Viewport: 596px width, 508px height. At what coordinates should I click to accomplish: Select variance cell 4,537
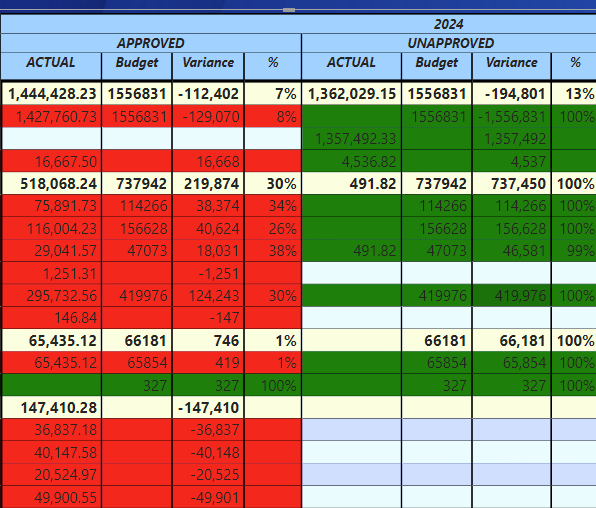[512, 161]
